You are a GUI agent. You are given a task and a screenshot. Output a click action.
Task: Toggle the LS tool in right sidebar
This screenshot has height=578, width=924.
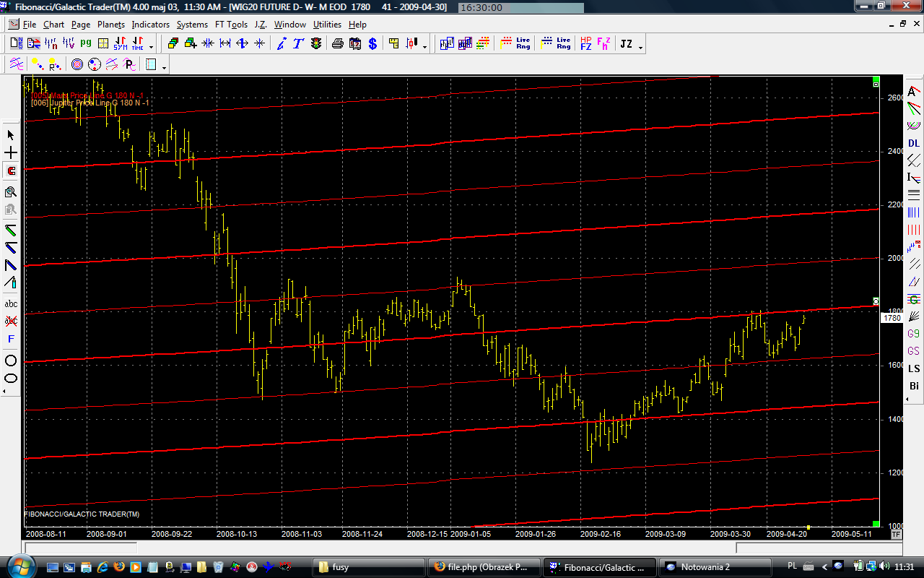[914, 368]
